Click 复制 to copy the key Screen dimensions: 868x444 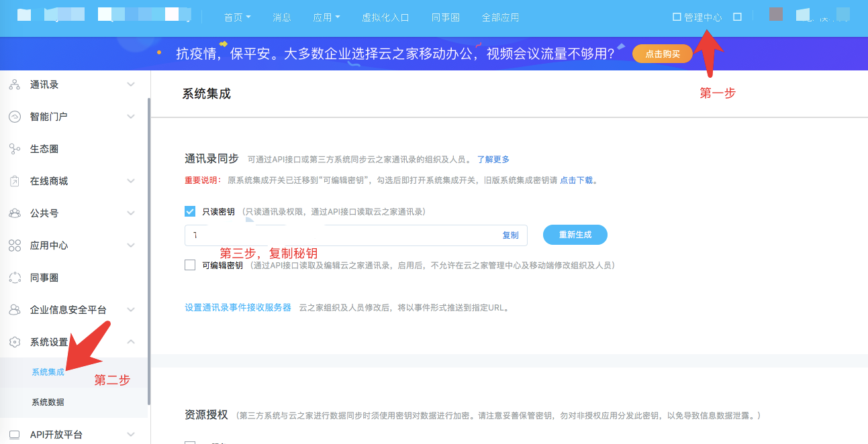[x=511, y=235]
